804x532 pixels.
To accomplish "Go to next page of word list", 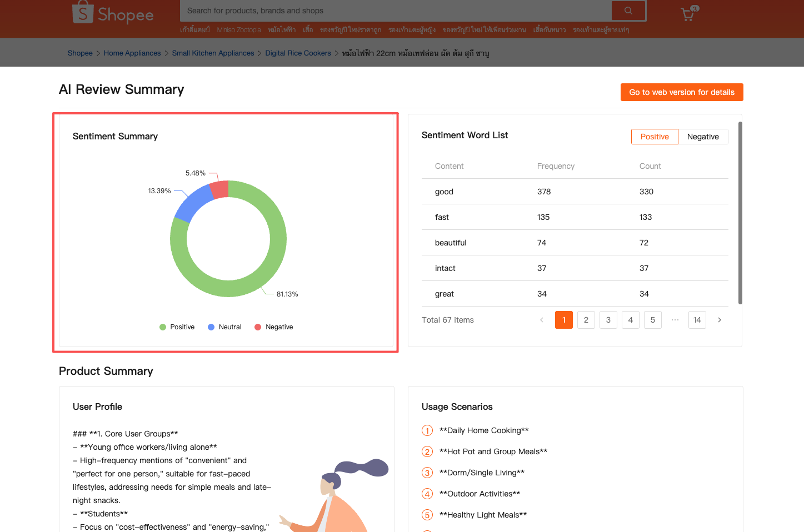I will coord(720,320).
